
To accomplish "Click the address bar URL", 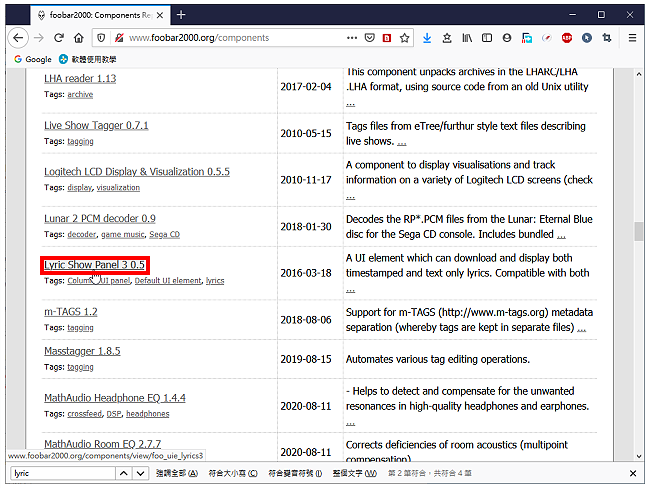I will (199, 38).
